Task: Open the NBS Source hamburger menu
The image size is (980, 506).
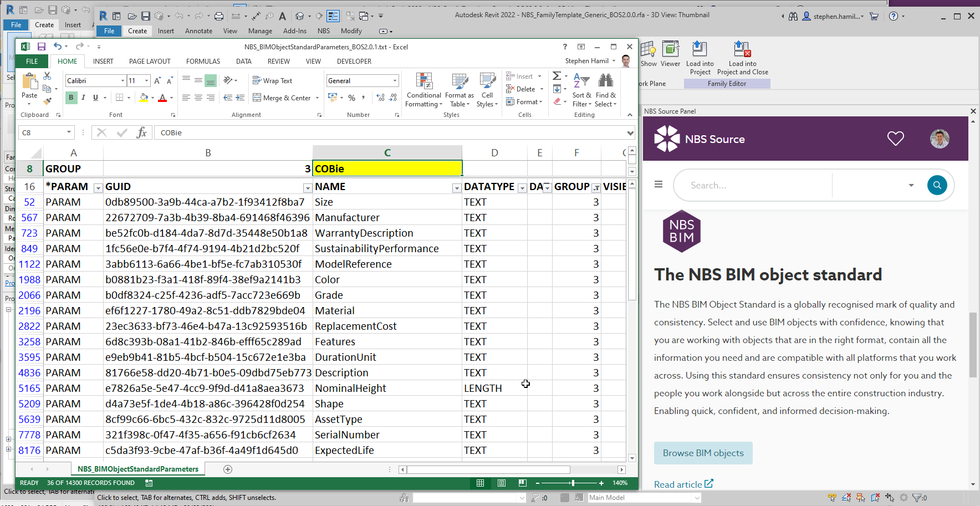Action: tap(659, 185)
